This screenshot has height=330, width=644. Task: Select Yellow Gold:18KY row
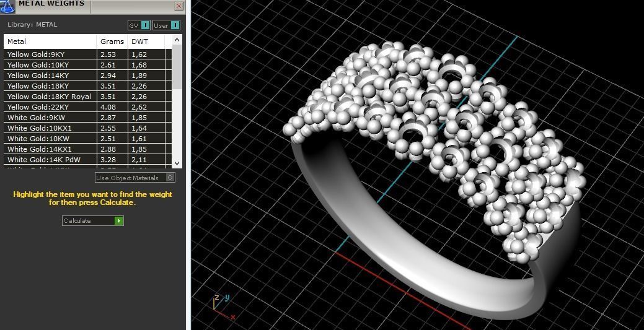point(87,86)
